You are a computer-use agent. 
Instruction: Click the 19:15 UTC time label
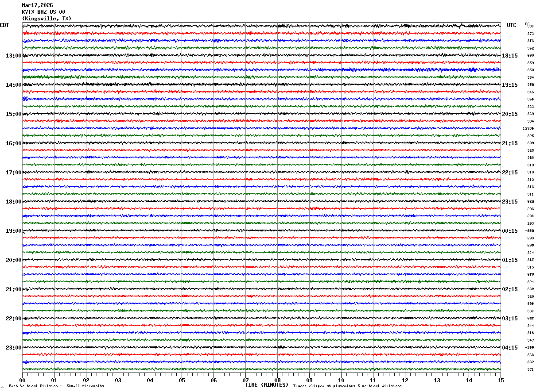tap(510, 85)
